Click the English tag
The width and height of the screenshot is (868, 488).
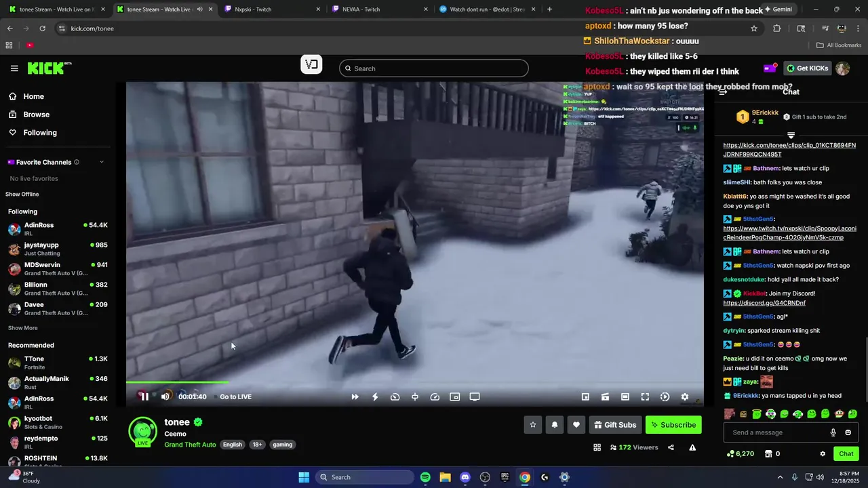point(233,445)
